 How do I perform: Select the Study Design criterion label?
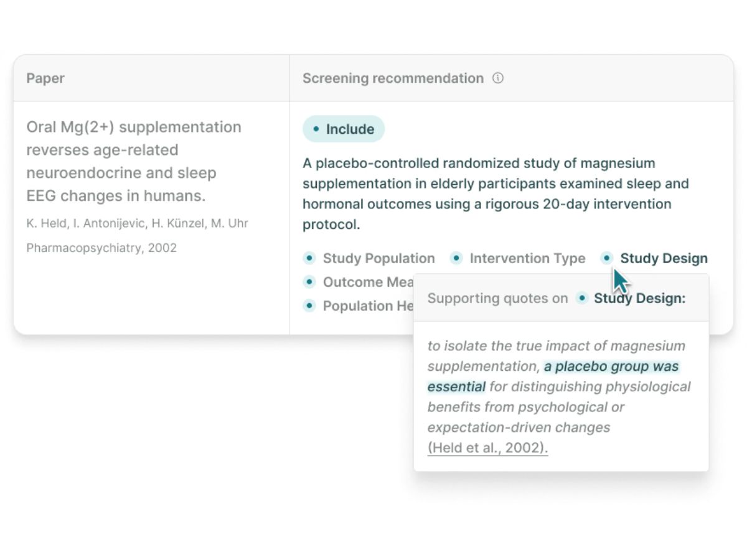coord(664,258)
